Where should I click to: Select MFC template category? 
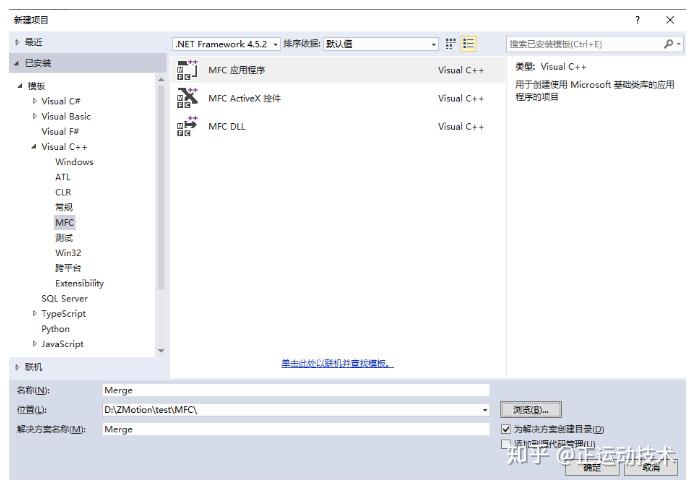click(x=65, y=222)
